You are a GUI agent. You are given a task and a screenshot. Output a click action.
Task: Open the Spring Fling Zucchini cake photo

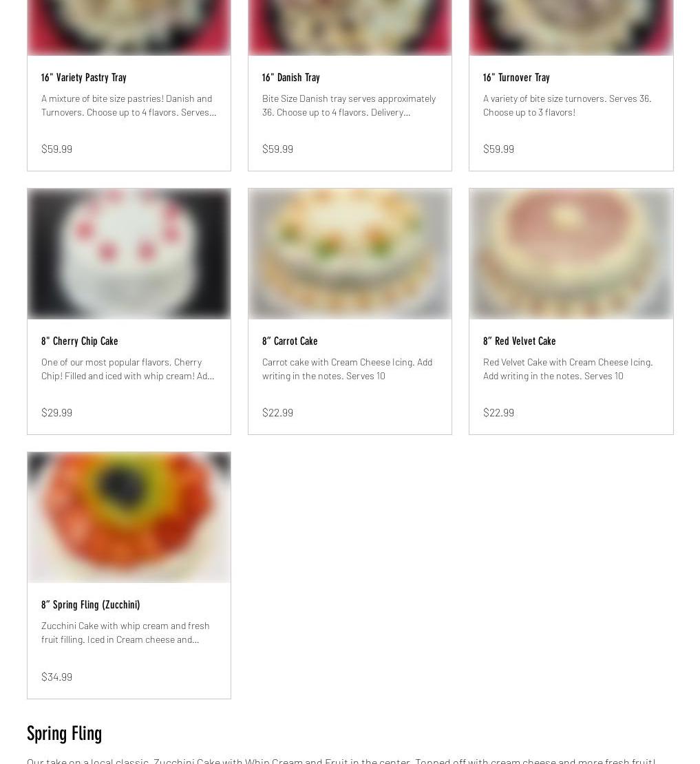tap(129, 518)
